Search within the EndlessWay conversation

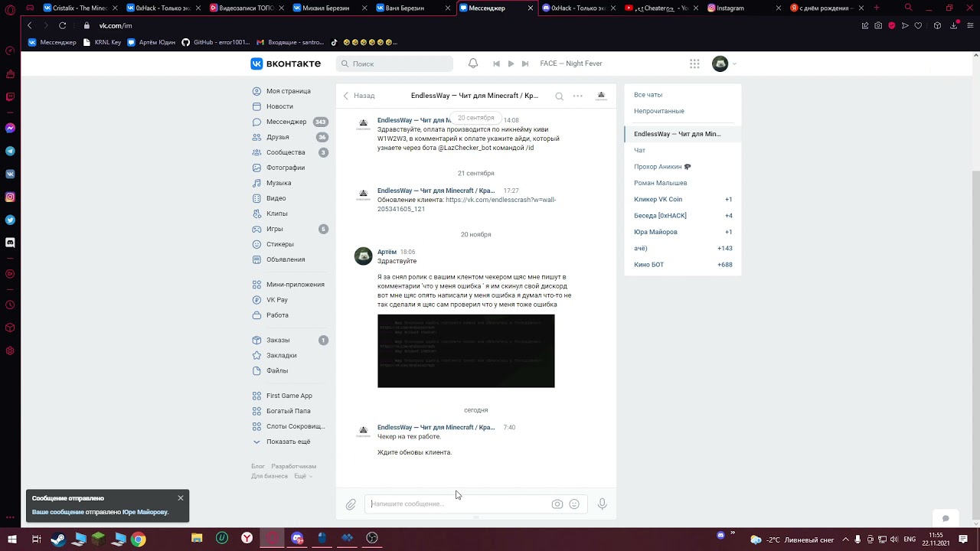[560, 96]
